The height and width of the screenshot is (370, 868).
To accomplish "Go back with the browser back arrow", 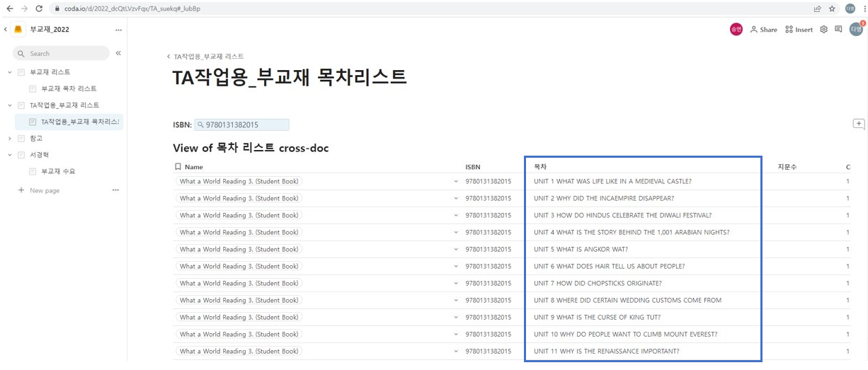I will 9,8.
